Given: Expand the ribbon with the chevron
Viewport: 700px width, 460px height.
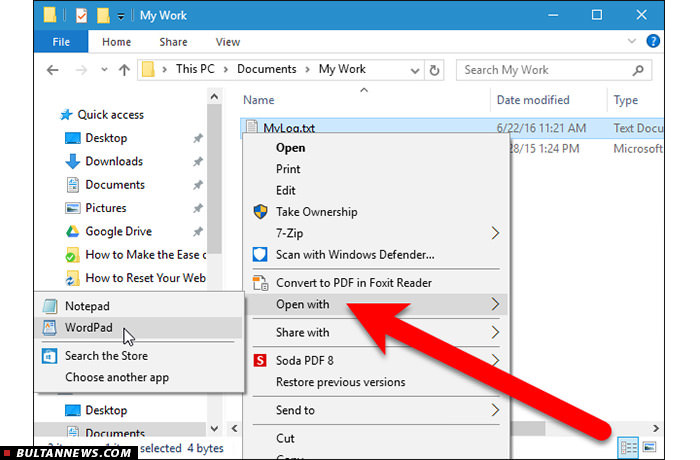Looking at the screenshot, I should (x=632, y=41).
